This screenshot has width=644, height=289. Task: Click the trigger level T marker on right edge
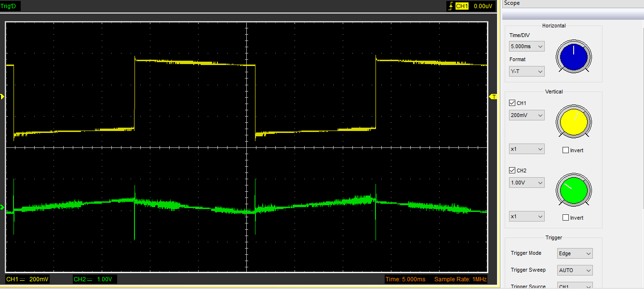pyautogui.click(x=493, y=97)
